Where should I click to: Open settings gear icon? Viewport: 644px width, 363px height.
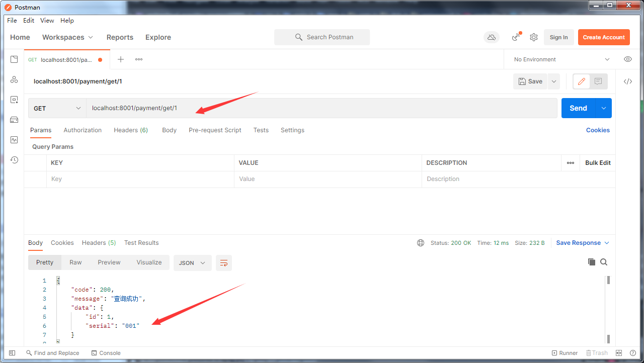(x=534, y=37)
